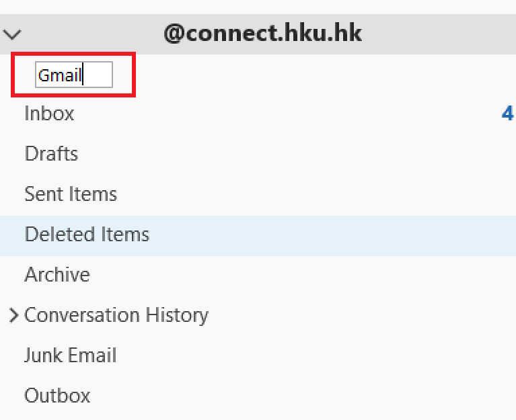Collapse the @connect.hku.hk account folder list
The width and height of the screenshot is (516, 420).
click(12, 34)
